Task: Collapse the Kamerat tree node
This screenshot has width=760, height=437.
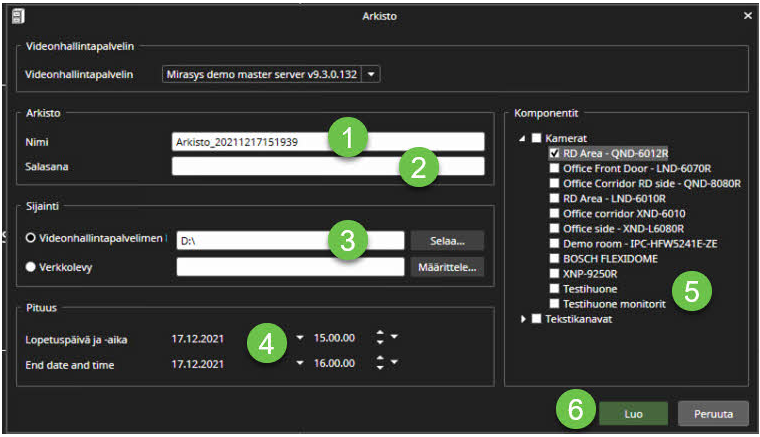Action: 523,138
